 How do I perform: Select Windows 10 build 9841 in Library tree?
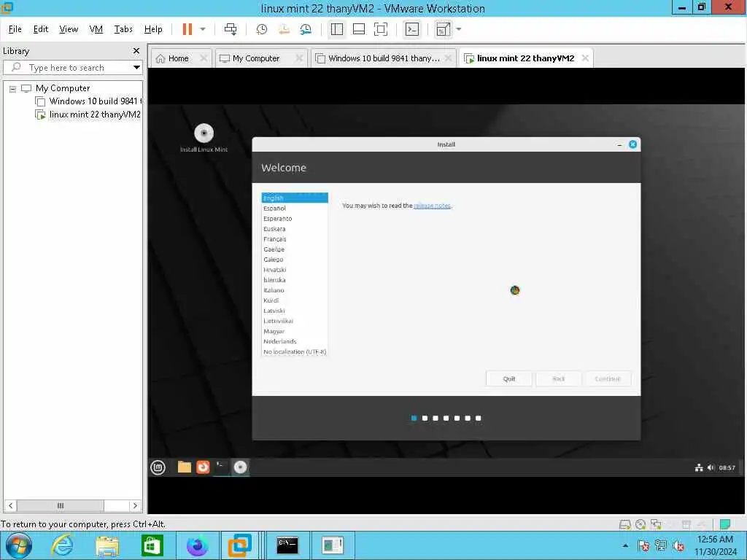click(x=88, y=101)
